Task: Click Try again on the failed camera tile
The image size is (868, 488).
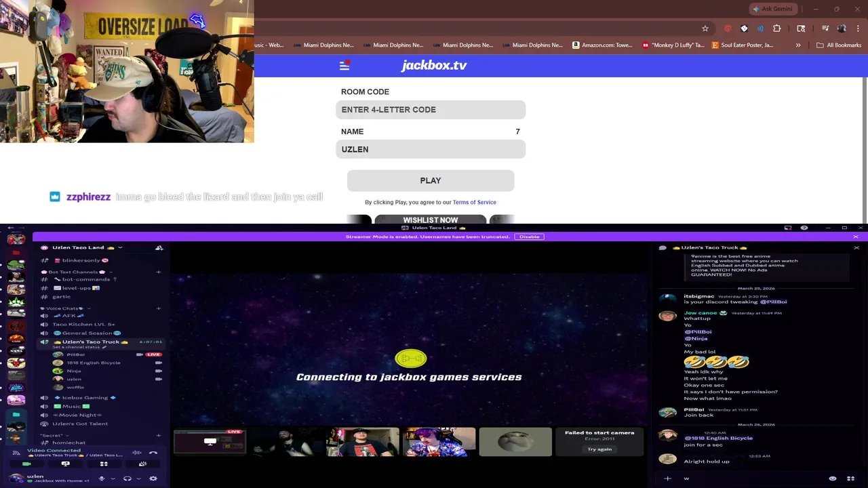Action: 599,449
